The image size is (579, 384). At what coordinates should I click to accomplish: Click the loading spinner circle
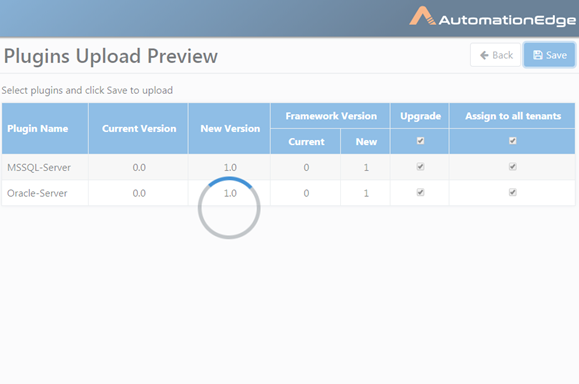pos(229,208)
